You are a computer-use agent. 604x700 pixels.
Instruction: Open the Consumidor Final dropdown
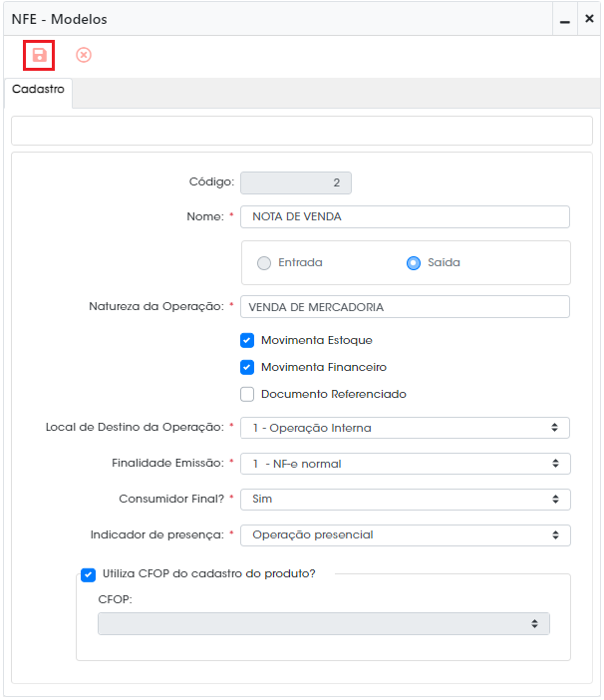click(405, 500)
